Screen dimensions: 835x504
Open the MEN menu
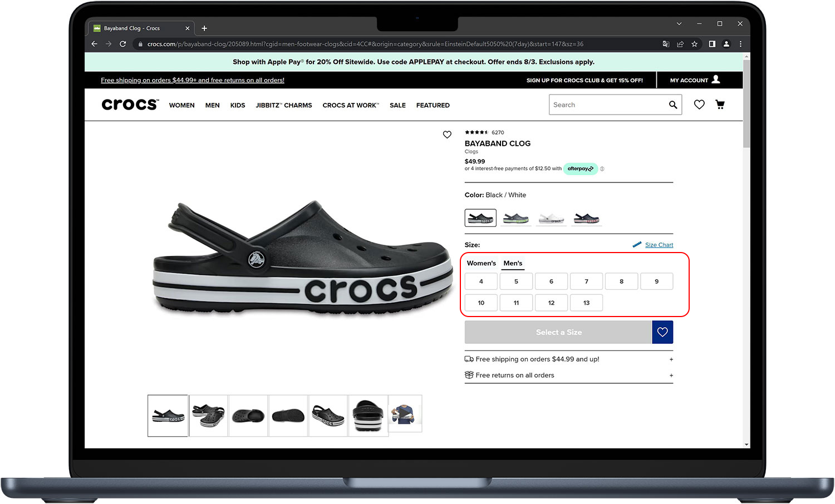212,105
